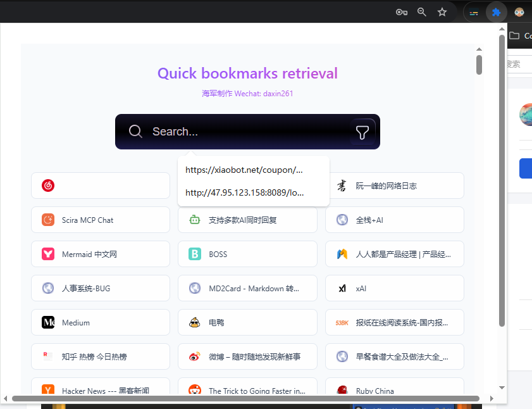The width and height of the screenshot is (532, 409).
Task: Click the horizontal scrollbar left arrow
Action: pyautogui.click(x=6, y=398)
